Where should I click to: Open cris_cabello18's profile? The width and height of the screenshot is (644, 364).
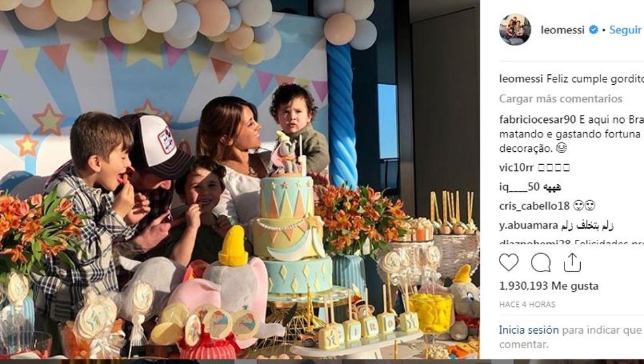point(534,206)
